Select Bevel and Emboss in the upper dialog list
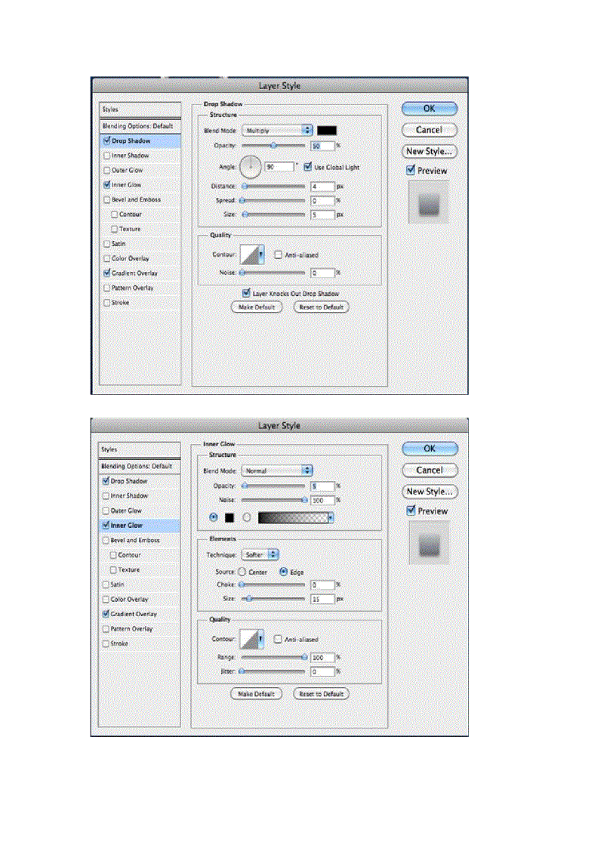This screenshot has height=848, width=616. [136, 200]
